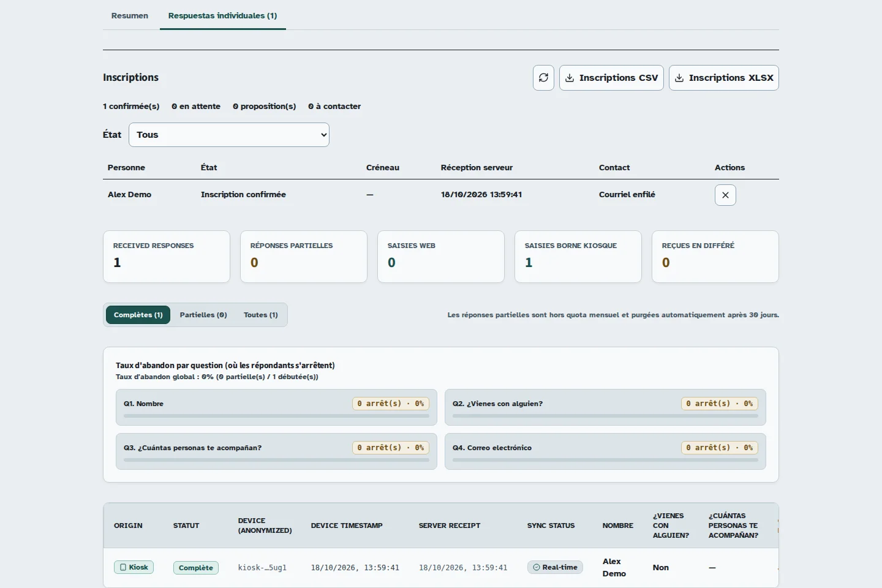Download Inscriptions CSV file

point(611,78)
